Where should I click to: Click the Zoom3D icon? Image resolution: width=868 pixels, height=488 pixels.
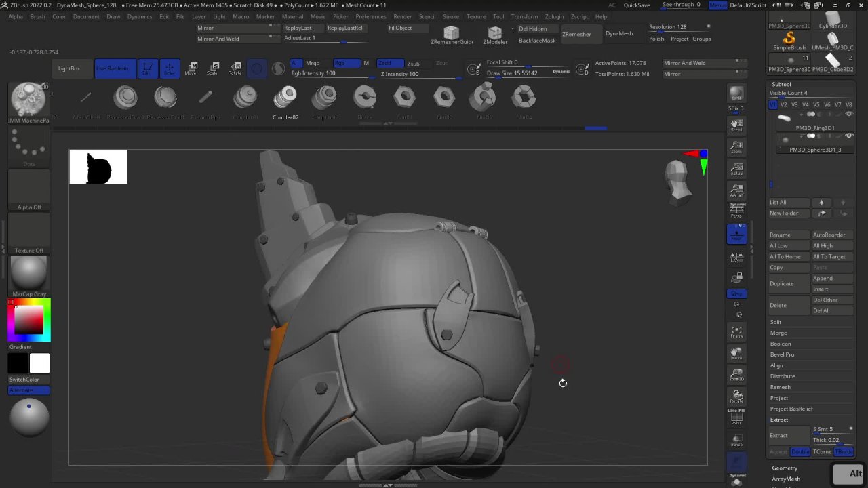(736, 375)
